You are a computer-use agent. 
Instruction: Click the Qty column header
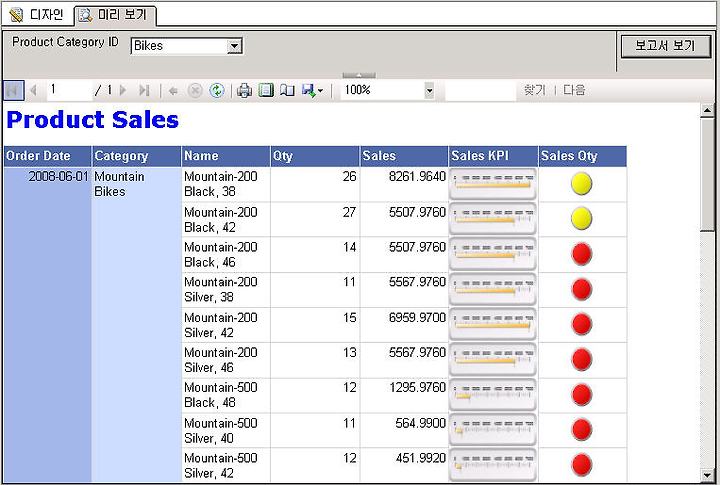(x=315, y=156)
